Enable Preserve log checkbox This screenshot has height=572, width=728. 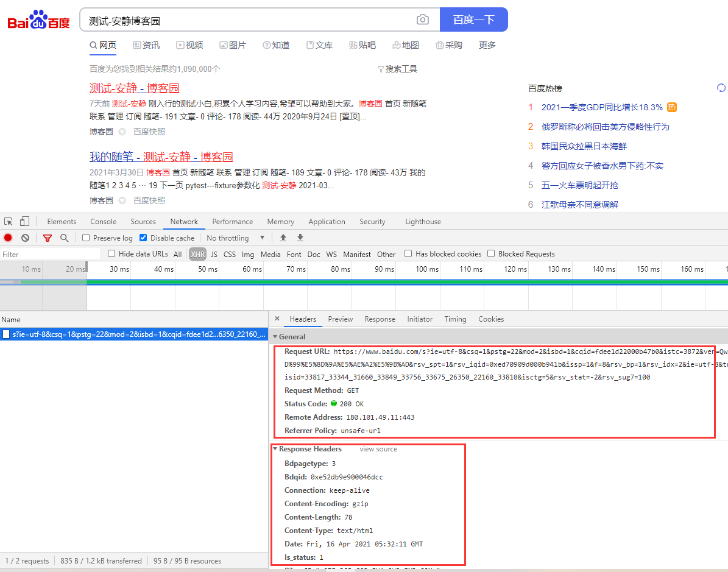86,238
